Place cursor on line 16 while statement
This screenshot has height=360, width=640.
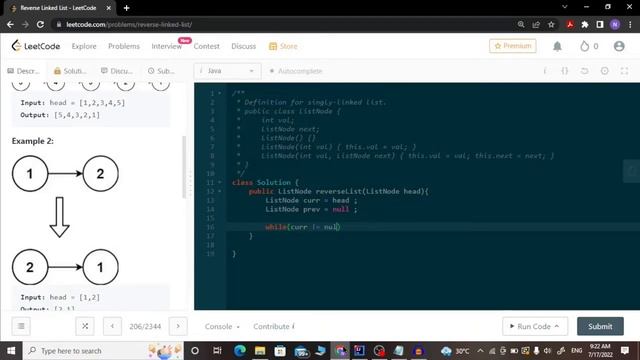(302, 227)
